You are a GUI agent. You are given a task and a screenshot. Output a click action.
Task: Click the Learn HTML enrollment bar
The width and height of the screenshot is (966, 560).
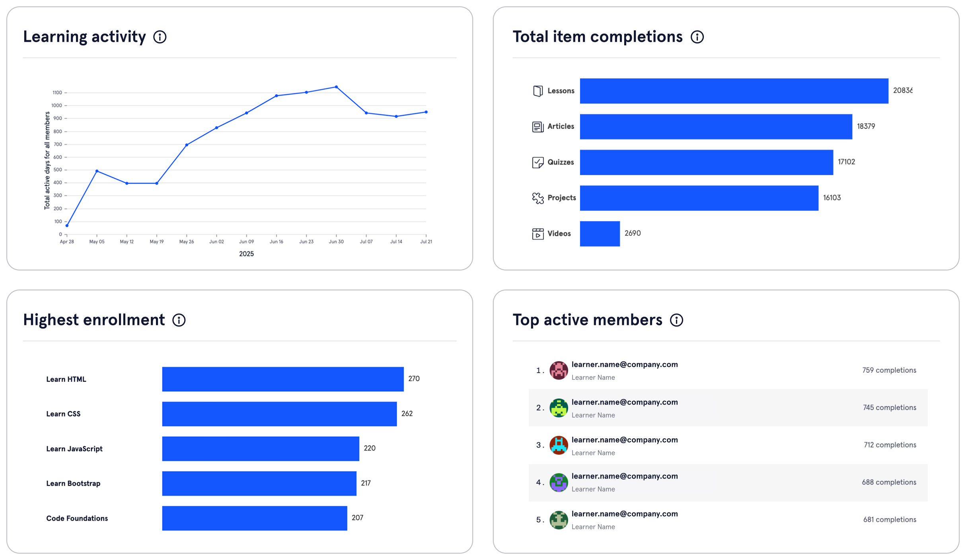pos(283,379)
